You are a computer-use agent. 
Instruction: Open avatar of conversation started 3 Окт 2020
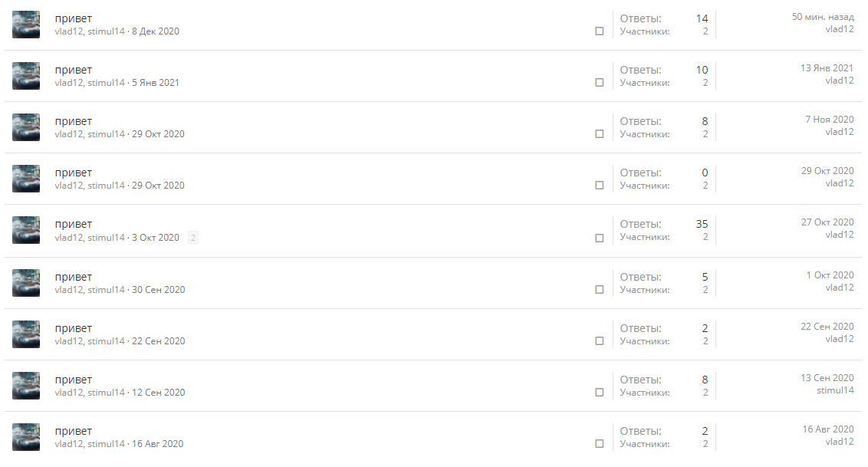(26, 230)
